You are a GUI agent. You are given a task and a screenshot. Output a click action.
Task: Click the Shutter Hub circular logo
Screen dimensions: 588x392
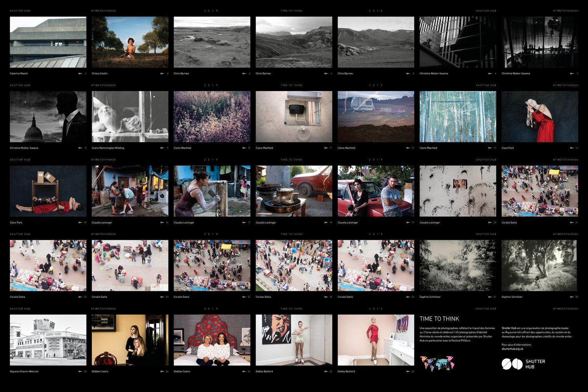(x=512, y=364)
